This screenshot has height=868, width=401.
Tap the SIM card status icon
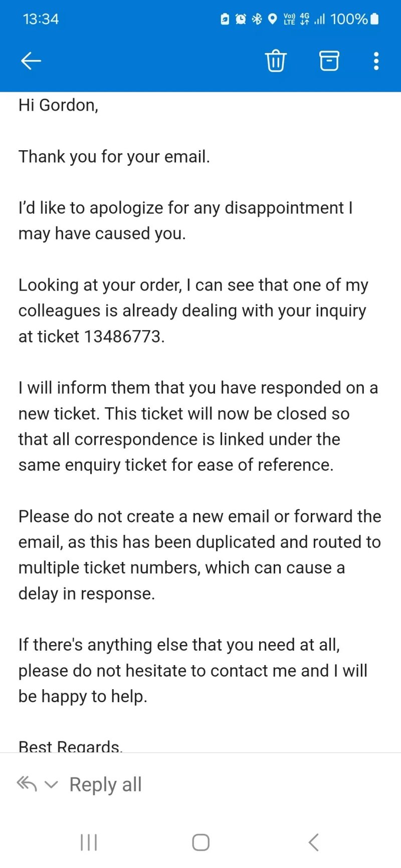coord(225,19)
